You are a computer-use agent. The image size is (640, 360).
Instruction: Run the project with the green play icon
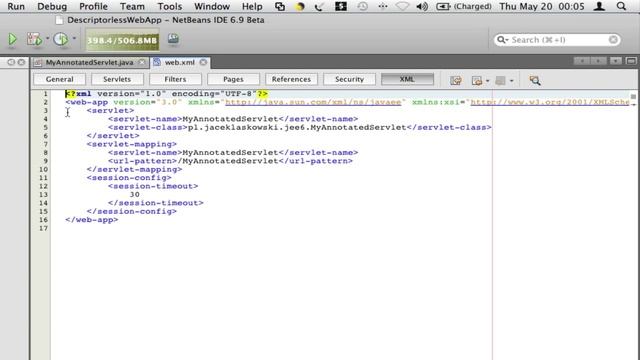(x=12, y=39)
